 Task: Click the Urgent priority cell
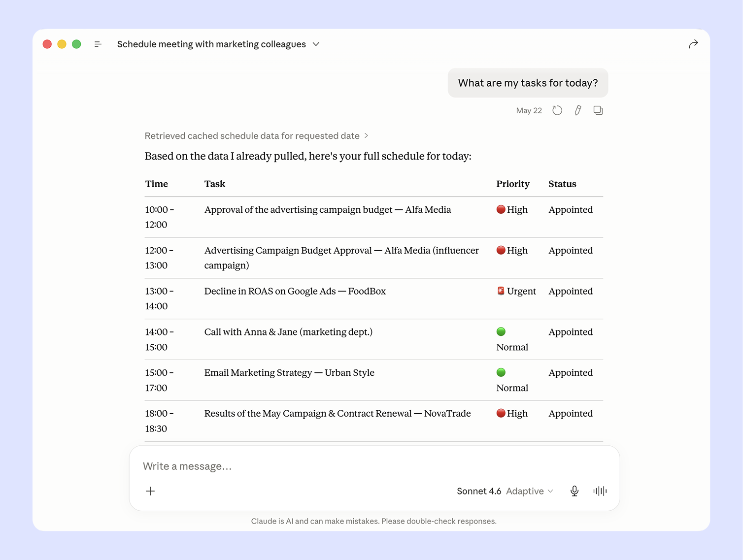tap(516, 291)
